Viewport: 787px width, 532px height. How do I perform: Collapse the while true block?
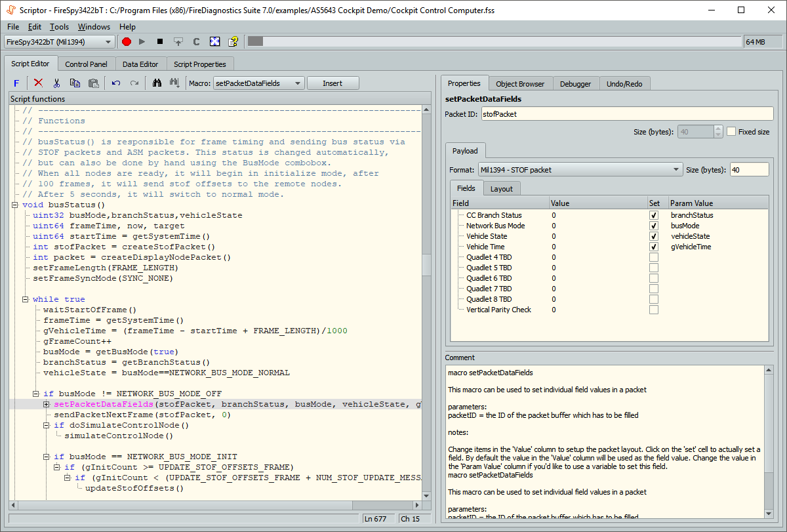pyautogui.click(x=26, y=299)
